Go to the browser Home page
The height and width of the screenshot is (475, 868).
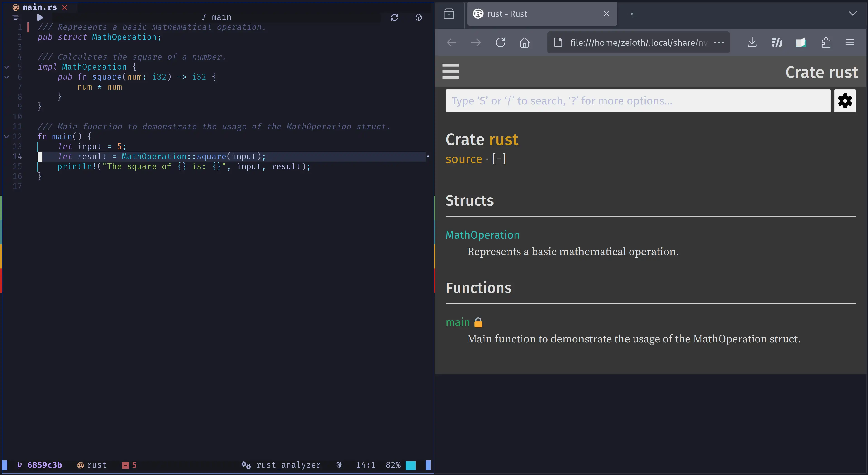click(525, 43)
